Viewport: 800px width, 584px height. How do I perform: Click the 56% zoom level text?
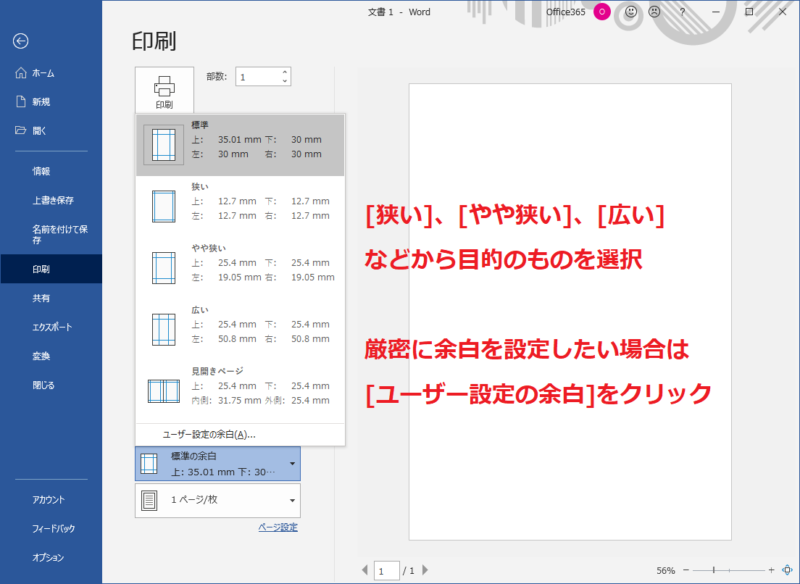pyautogui.click(x=665, y=570)
